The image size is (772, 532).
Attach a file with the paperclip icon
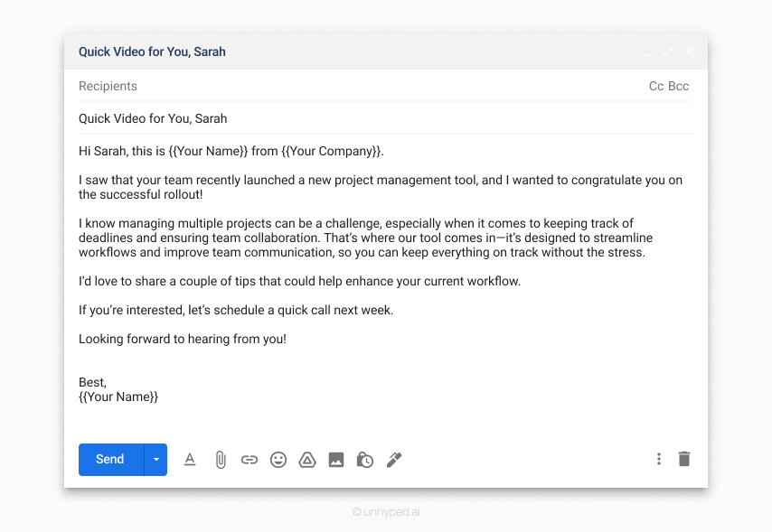[x=221, y=459]
